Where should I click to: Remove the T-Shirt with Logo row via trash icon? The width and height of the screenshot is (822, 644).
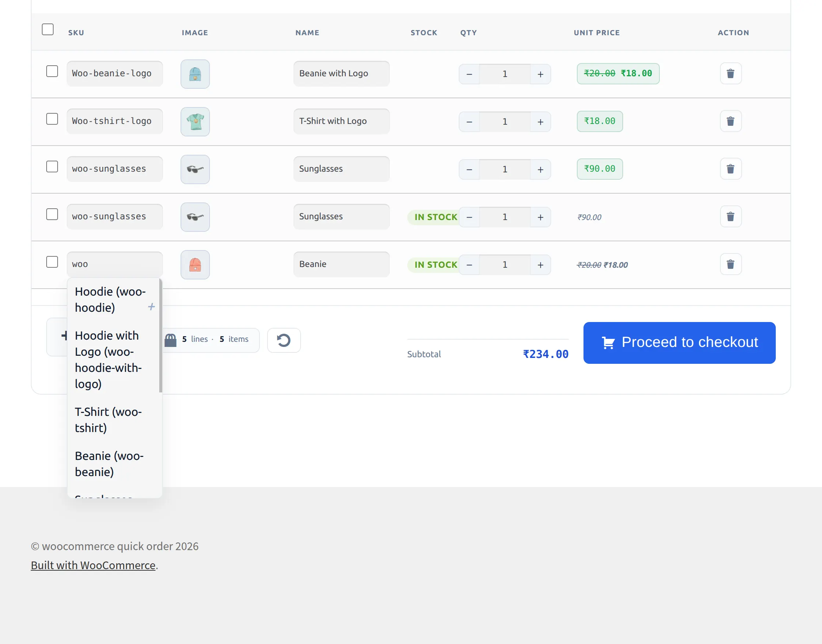730,121
